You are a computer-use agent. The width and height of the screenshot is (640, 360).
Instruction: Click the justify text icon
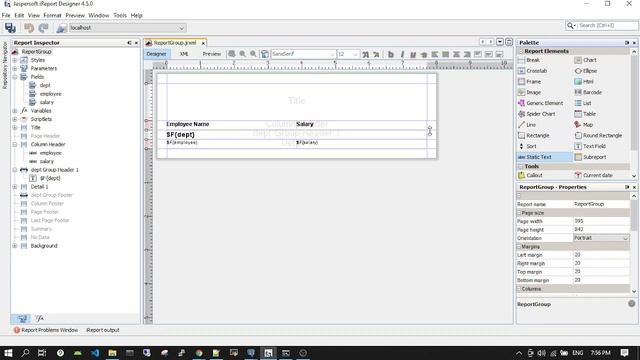[446, 54]
